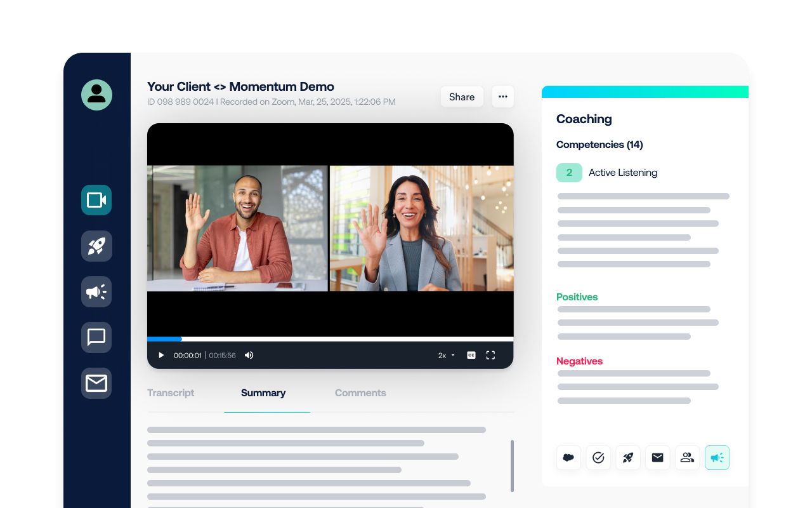Click the Active Listening score badge 2

(569, 173)
